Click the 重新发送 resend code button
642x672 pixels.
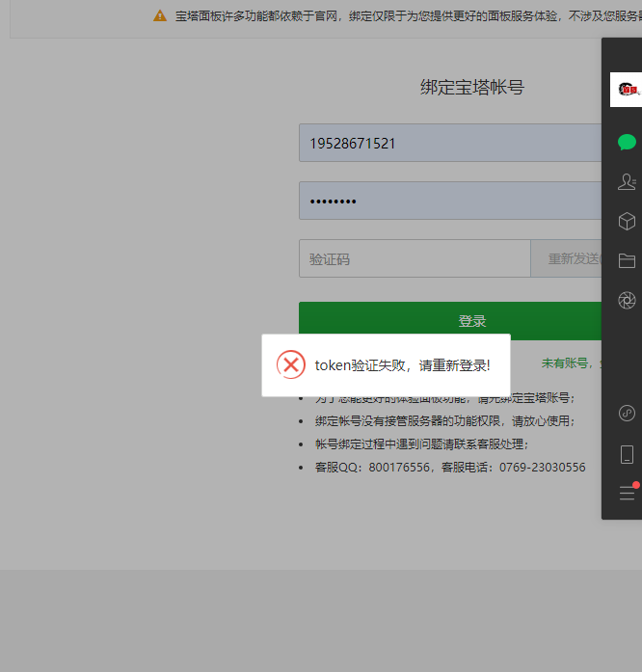566,258
